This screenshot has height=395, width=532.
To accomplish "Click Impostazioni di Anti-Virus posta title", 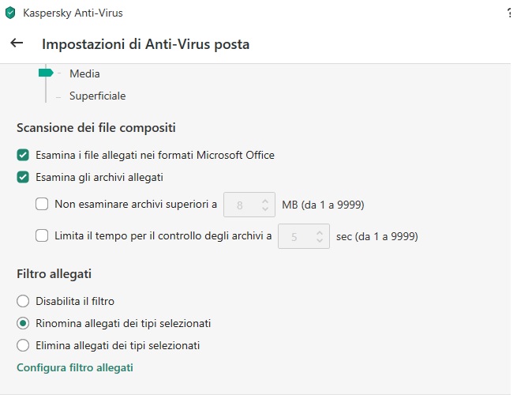I will coord(145,44).
